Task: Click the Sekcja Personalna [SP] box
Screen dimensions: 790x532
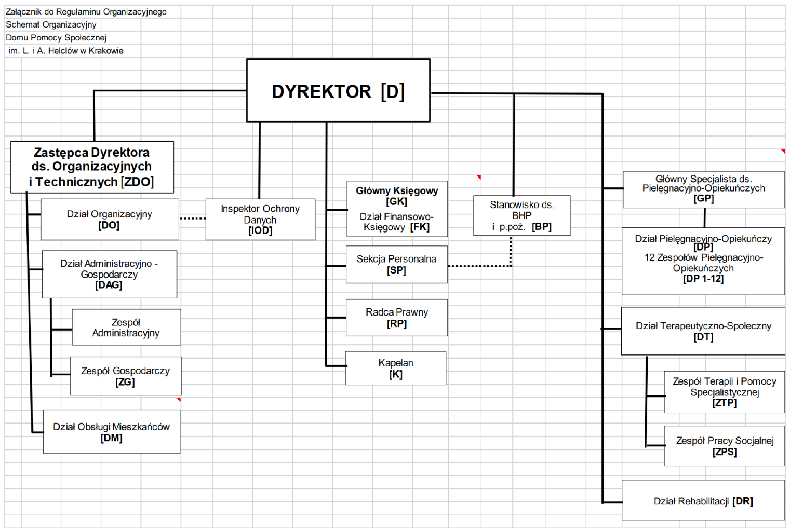Action: tap(396, 265)
